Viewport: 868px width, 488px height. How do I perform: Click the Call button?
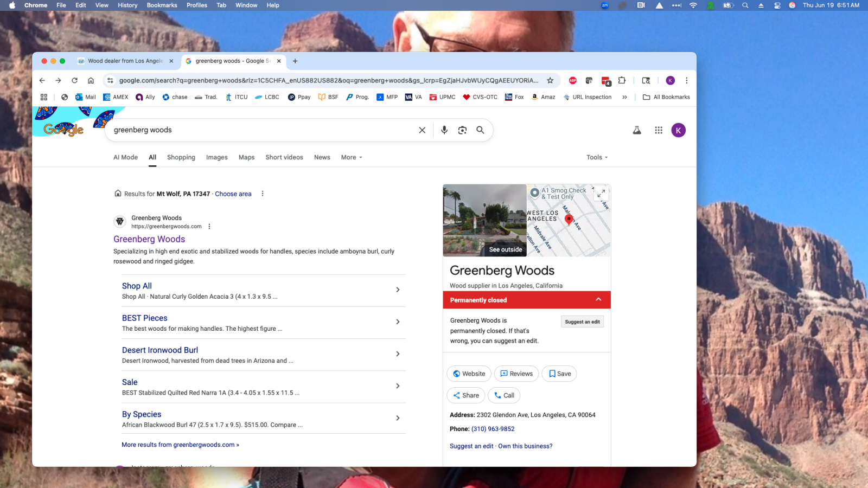click(504, 395)
